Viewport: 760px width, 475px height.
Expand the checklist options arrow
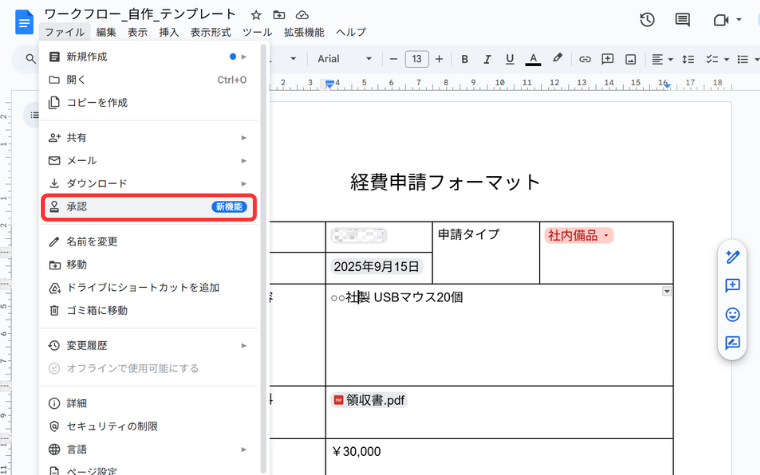[726, 60]
